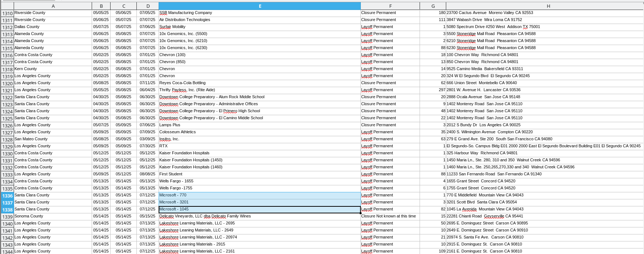Screen dimensions: 644x254
Task: Click date 05/15/25 in Delicato Vineyards row
Action: (148, 216)
